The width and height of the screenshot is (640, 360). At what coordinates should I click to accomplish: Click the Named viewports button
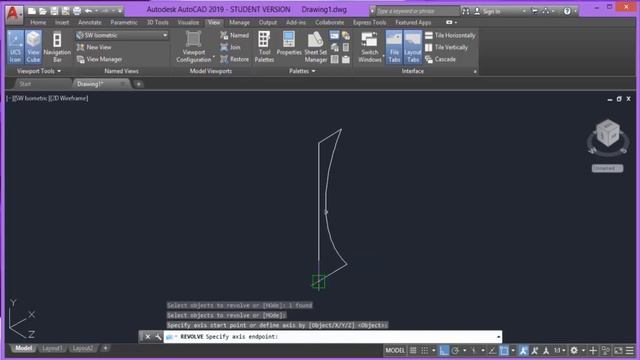pos(235,36)
